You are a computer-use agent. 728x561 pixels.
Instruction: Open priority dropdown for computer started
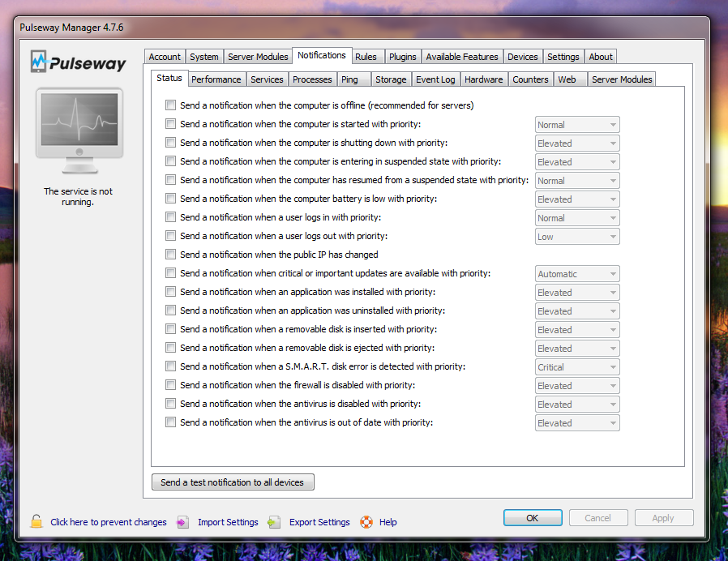tap(577, 125)
